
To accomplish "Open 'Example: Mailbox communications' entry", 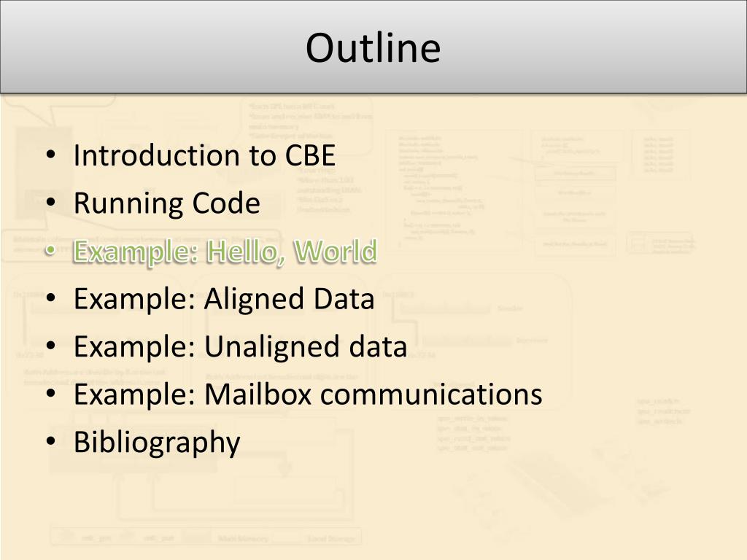I will [x=308, y=394].
